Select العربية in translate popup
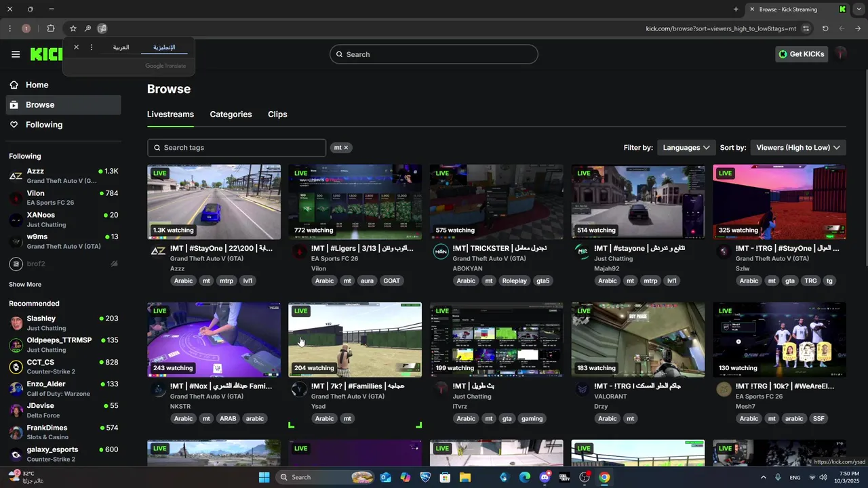868x488 pixels. click(x=121, y=47)
